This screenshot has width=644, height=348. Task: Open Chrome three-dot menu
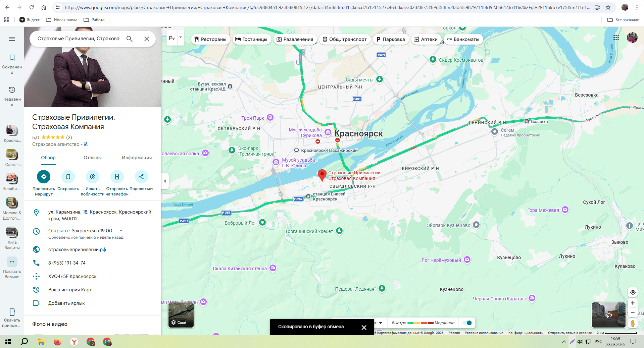[637, 7]
